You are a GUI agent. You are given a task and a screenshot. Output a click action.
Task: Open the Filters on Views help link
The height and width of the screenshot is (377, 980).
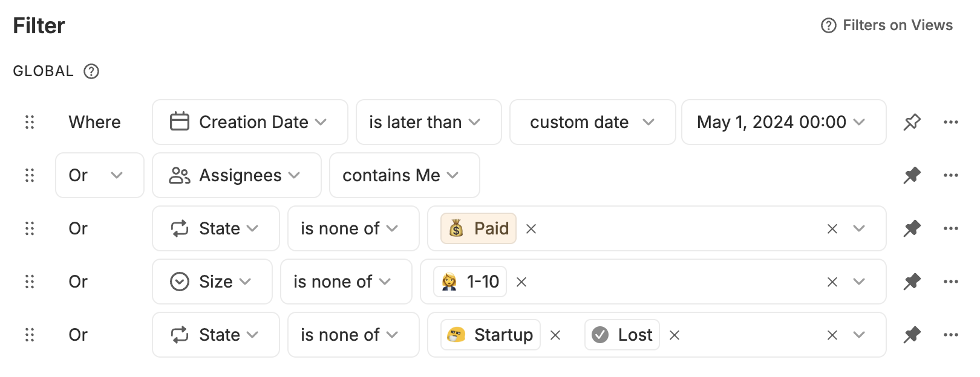pyautogui.click(x=886, y=25)
